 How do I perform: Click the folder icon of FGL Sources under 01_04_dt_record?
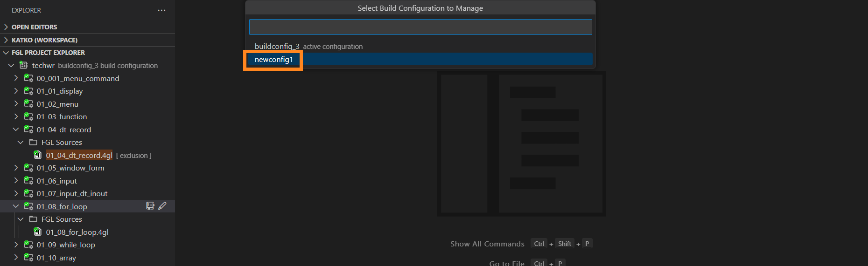(x=33, y=142)
